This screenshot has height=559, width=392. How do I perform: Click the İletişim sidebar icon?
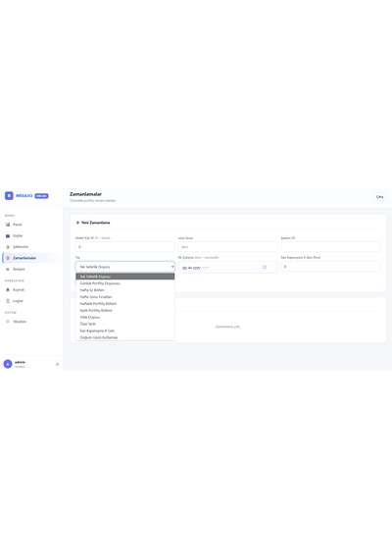(8, 269)
